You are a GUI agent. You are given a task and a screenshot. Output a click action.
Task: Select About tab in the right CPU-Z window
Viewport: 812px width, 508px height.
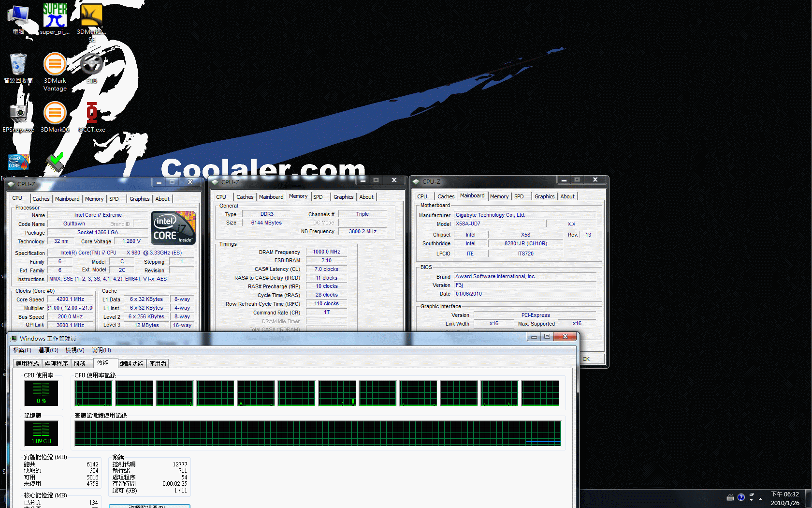567,196
